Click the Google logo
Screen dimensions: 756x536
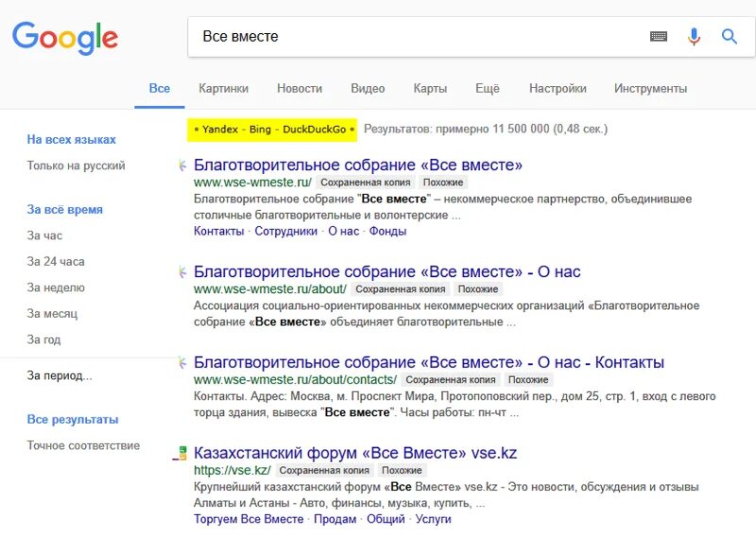(65, 38)
